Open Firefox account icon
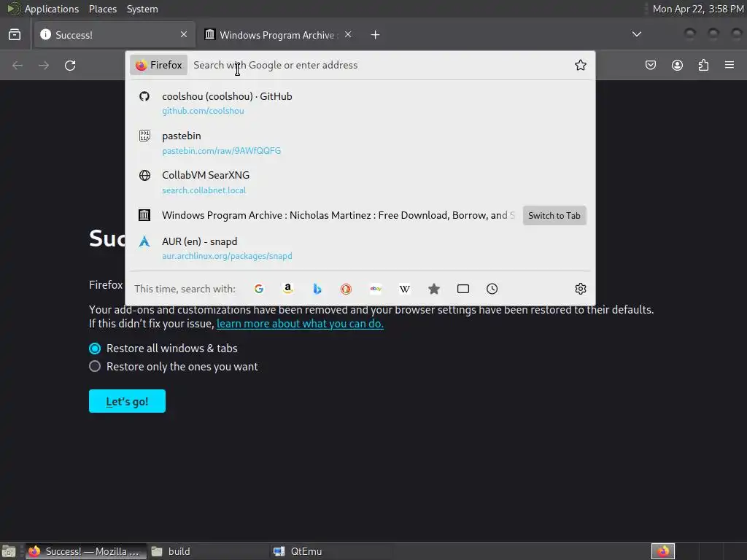Screen dimensions: 747x560 (x=677, y=65)
